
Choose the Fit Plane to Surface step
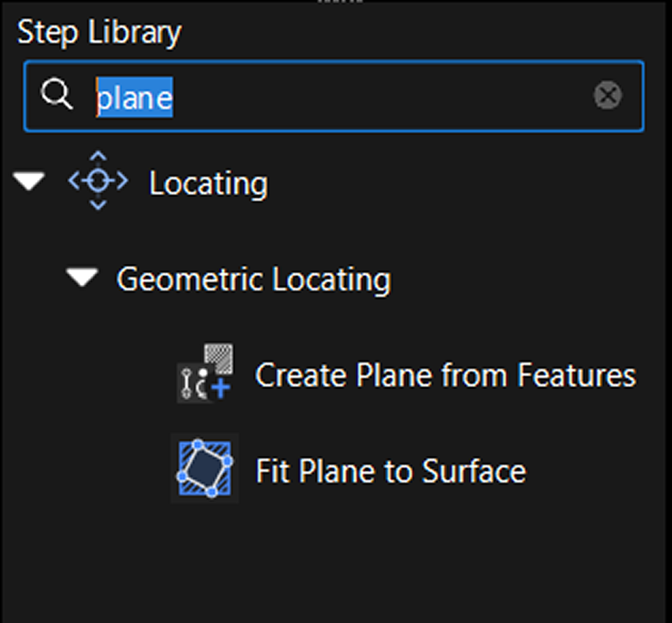[x=390, y=471]
